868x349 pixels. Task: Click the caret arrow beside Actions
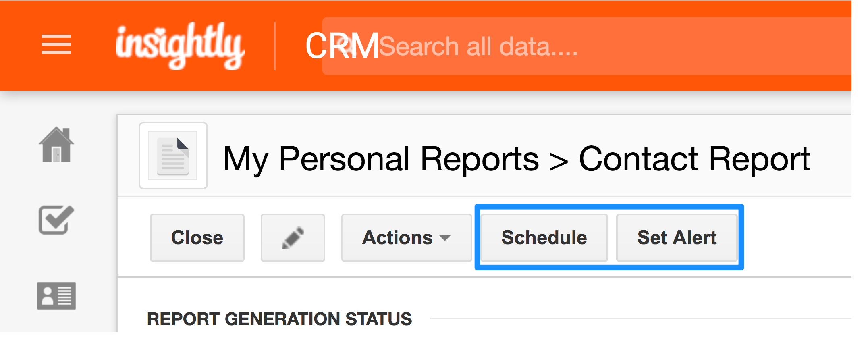[x=445, y=238]
